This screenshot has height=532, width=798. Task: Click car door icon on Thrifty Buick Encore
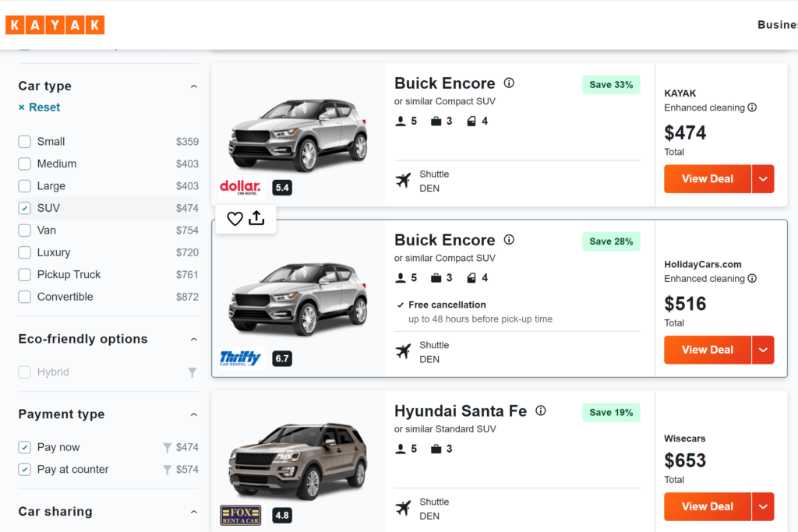coord(471,278)
